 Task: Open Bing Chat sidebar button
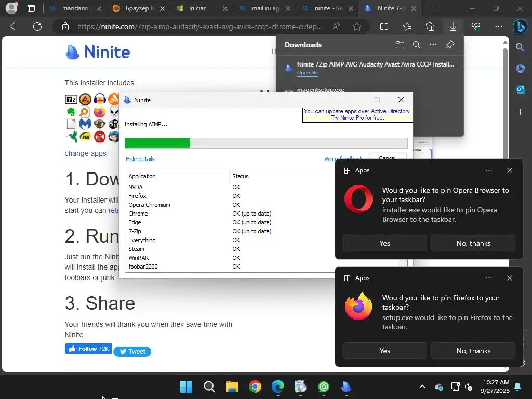click(x=520, y=26)
